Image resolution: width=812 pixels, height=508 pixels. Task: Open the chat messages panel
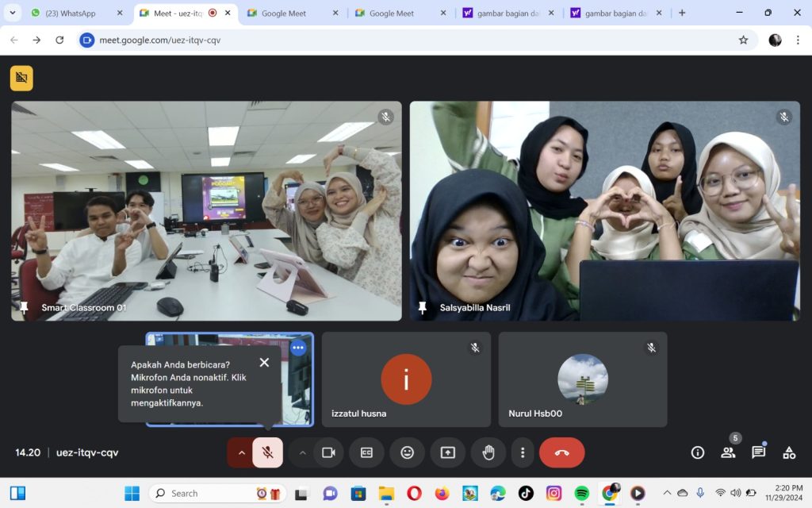759,452
